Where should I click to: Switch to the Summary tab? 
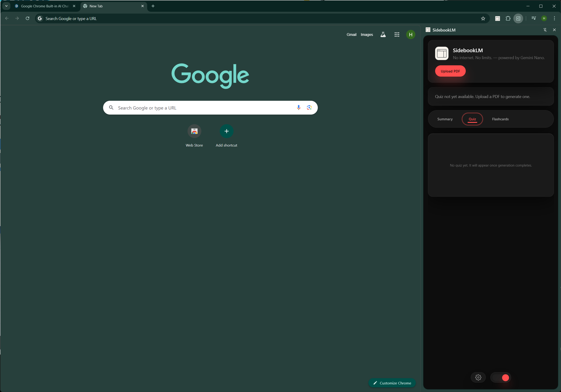coord(445,119)
